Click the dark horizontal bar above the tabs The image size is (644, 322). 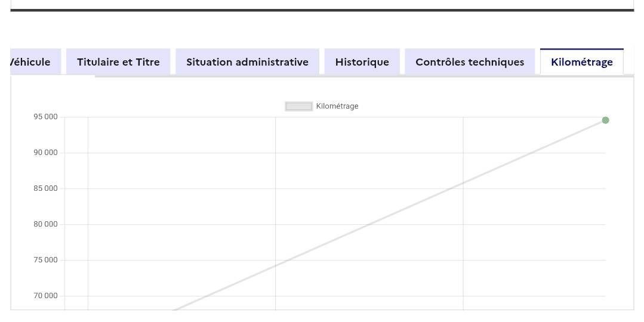click(x=322, y=10)
